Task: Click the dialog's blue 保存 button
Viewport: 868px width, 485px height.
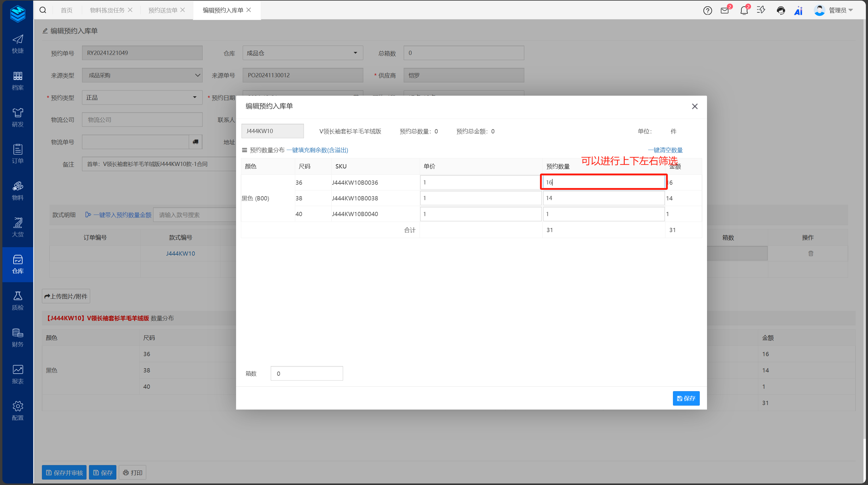Action: [x=686, y=398]
